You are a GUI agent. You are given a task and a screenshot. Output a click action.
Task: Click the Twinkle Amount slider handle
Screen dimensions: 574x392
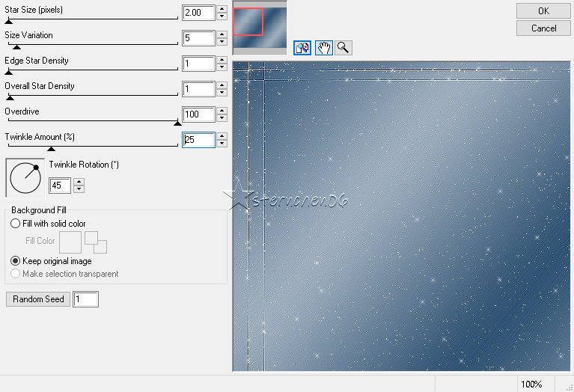point(51,148)
